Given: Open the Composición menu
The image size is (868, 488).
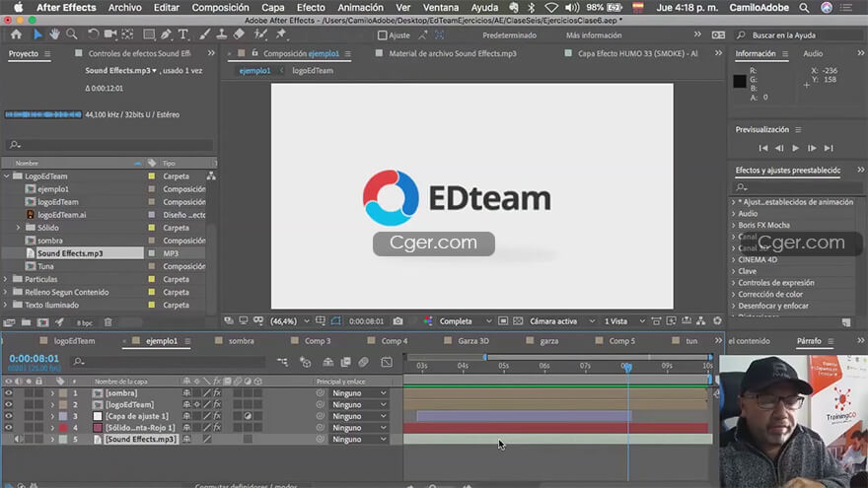Looking at the screenshot, I should point(220,8).
